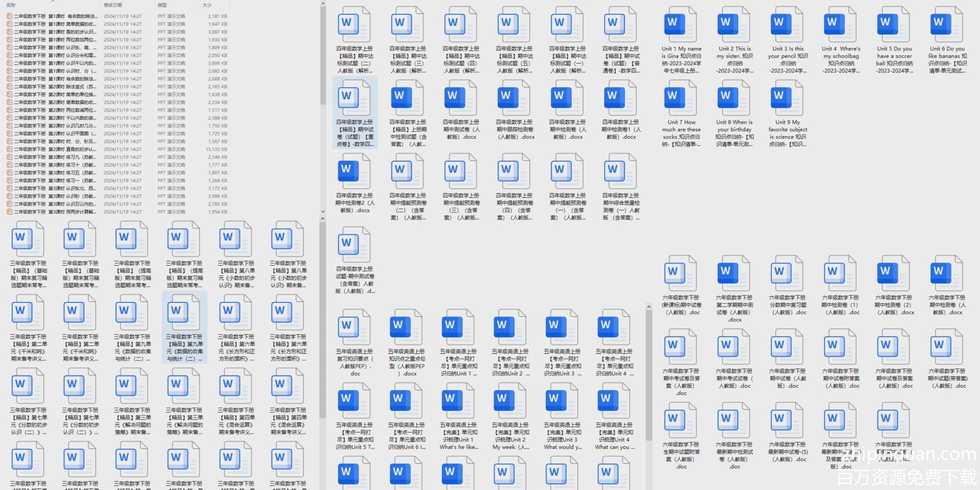The height and width of the screenshot is (490, 980).
Task: Open Unit 9 My favorite subject is science file
Action: pyautogui.click(x=787, y=114)
